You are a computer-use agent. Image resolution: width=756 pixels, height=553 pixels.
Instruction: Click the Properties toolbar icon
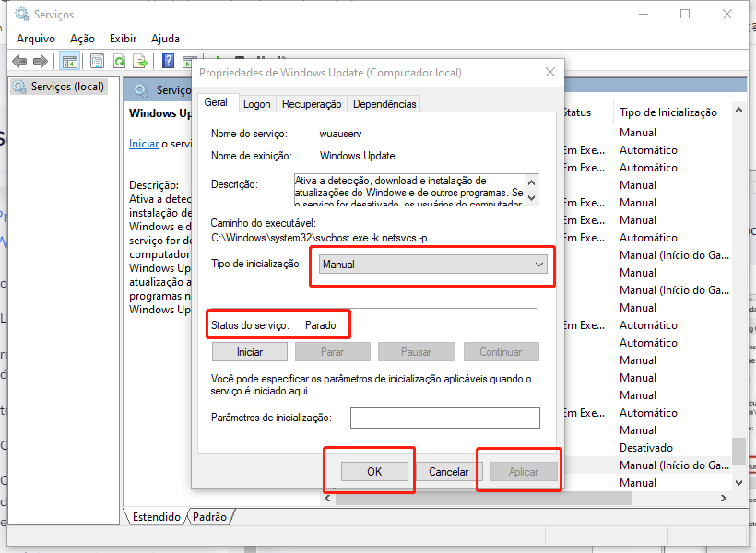click(x=97, y=61)
